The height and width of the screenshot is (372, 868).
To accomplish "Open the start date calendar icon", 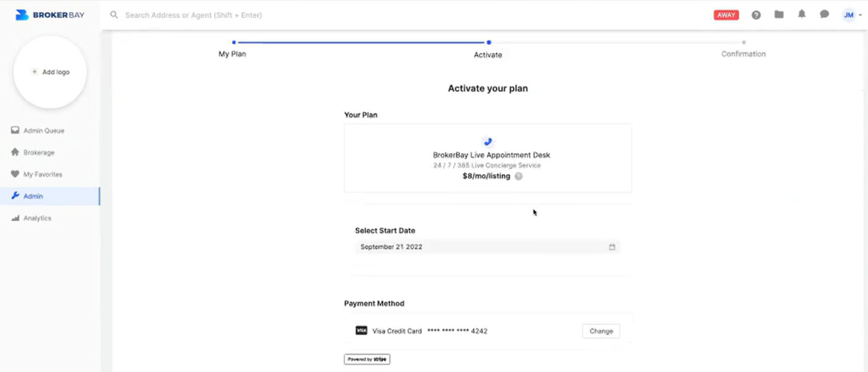I will pos(612,247).
